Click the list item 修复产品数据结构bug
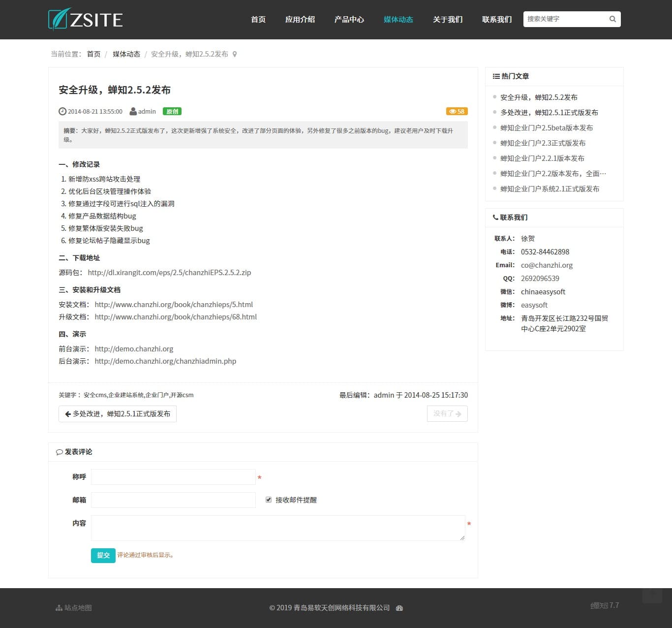 [x=102, y=216]
